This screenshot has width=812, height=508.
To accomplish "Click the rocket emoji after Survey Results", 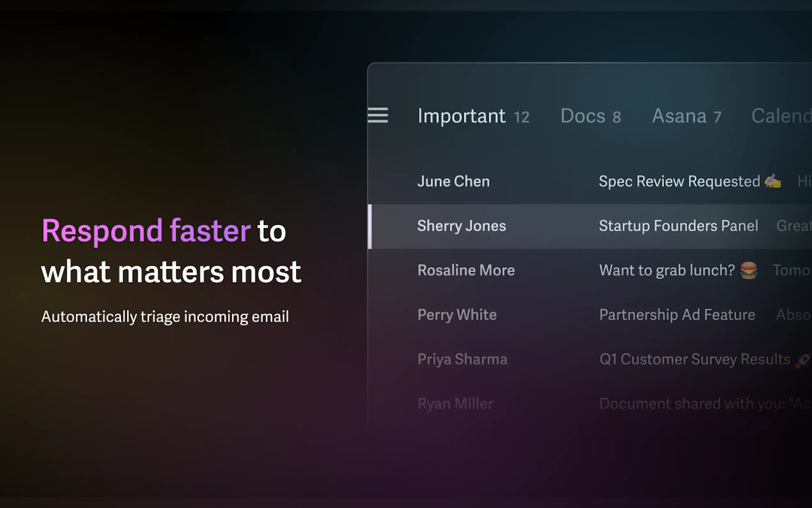I will tap(803, 360).
